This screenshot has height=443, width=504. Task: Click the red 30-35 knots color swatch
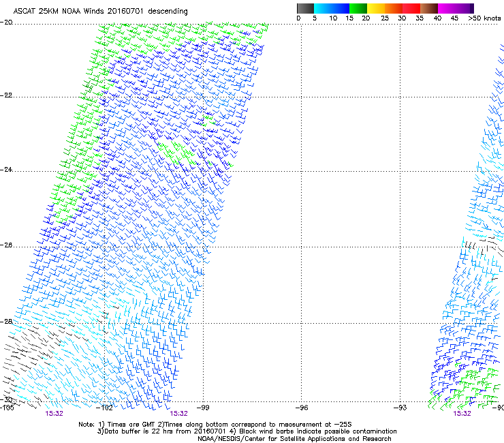coord(411,8)
